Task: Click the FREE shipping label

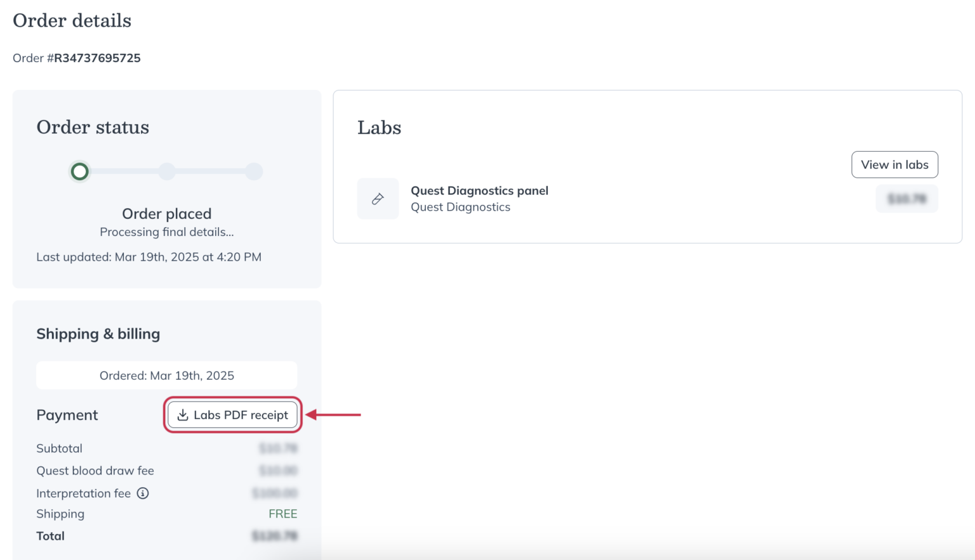Action: tap(283, 514)
